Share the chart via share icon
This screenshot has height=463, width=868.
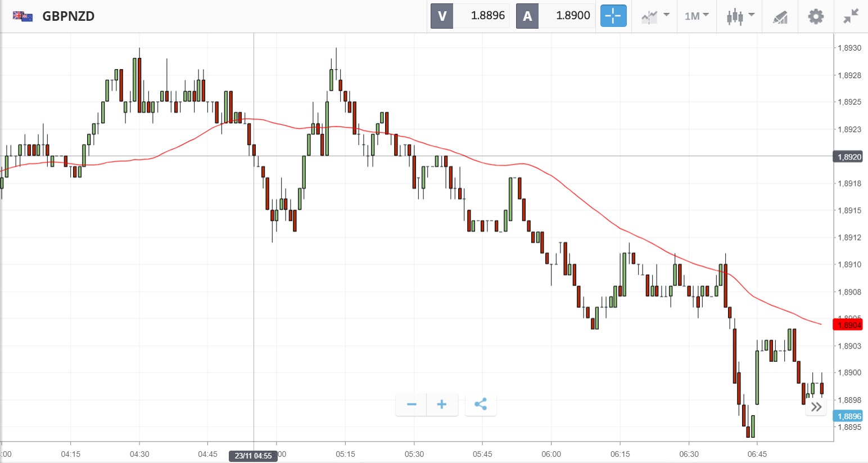[x=481, y=404]
